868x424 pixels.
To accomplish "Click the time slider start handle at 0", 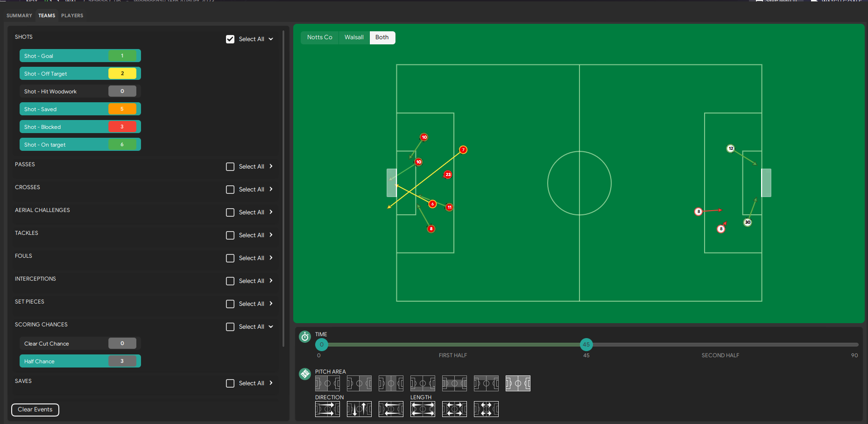I will (322, 345).
